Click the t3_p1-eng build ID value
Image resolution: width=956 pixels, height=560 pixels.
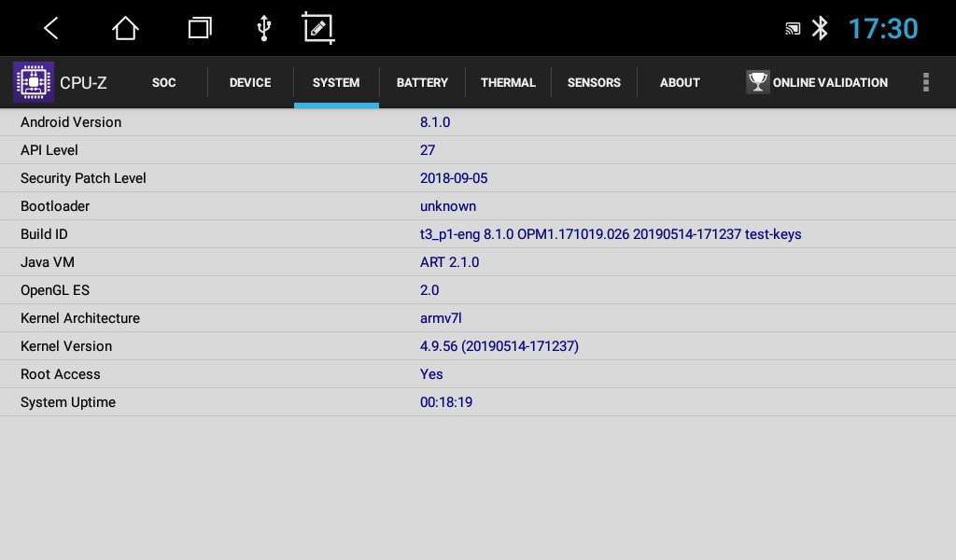(611, 234)
